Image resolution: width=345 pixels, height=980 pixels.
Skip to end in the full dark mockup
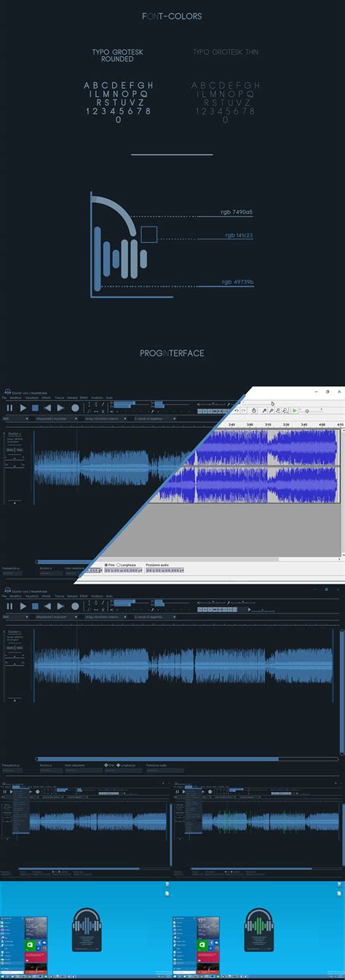[x=61, y=605]
